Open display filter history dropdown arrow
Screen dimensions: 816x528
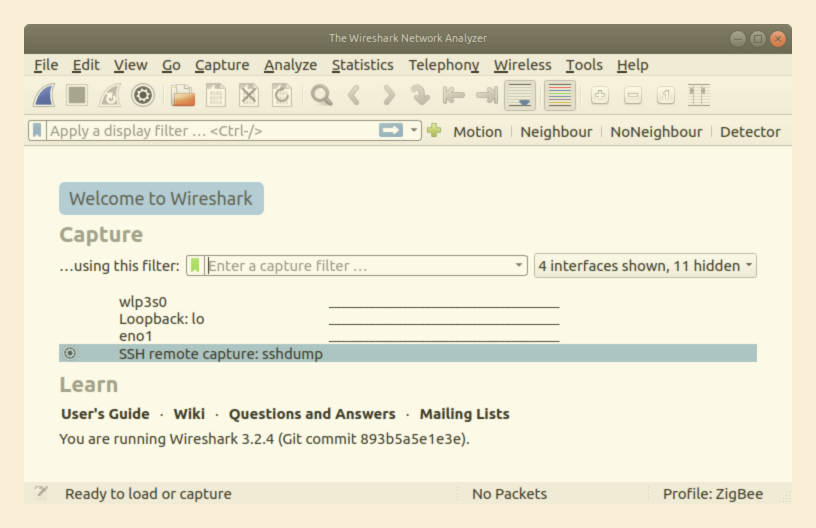click(414, 130)
